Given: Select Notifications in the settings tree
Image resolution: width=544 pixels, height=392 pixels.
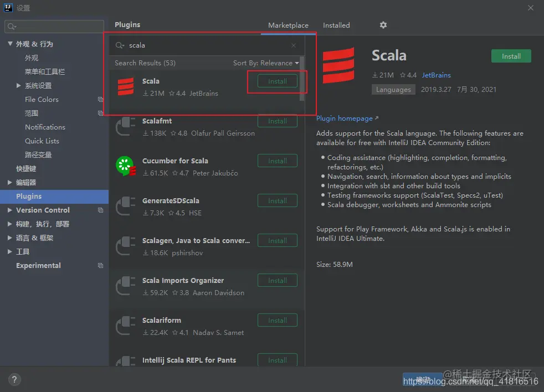Looking at the screenshot, I should (x=45, y=127).
